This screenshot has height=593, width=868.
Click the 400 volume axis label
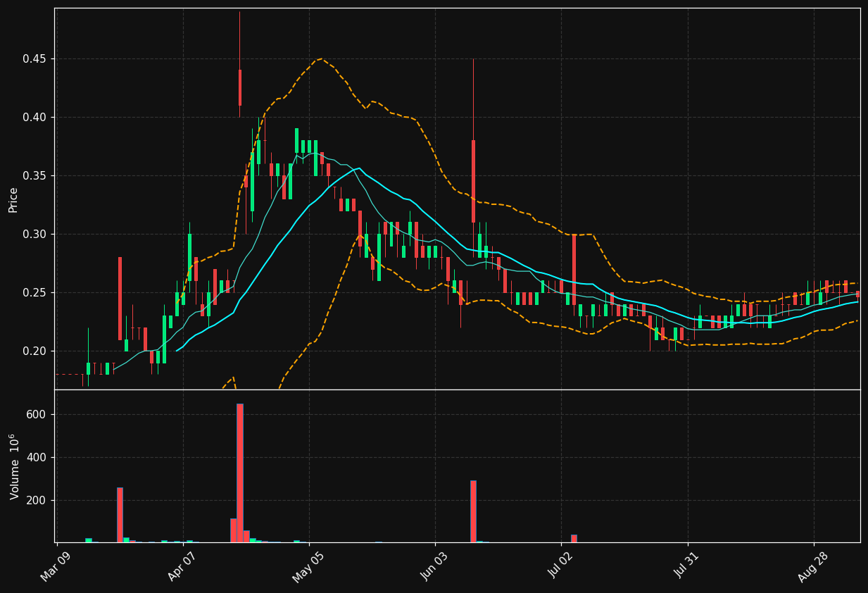[x=37, y=457]
